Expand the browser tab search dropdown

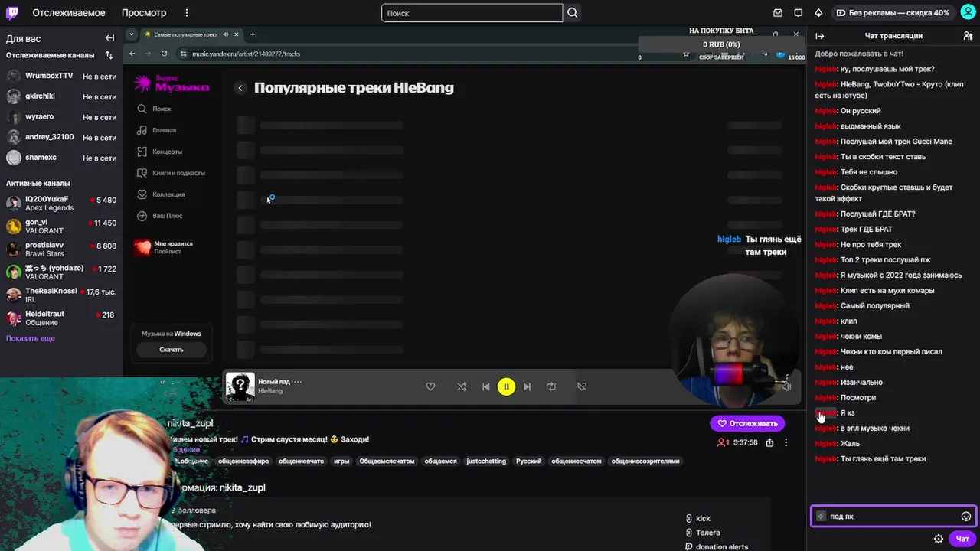[132, 34]
